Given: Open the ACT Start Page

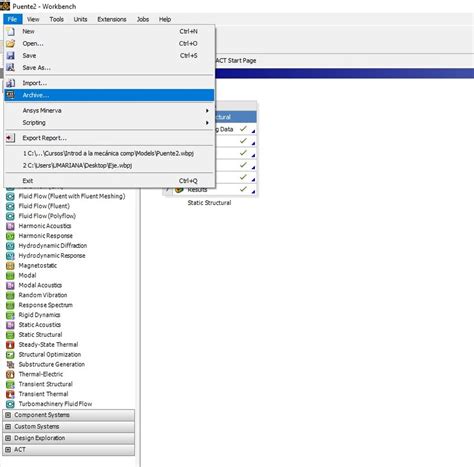Looking at the screenshot, I should pos(236,61).
